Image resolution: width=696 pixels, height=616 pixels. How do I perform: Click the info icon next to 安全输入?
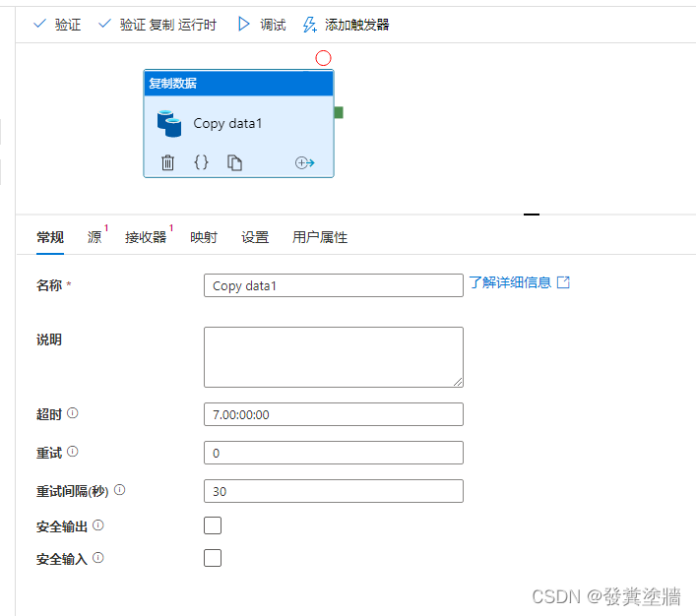(98, 557)
